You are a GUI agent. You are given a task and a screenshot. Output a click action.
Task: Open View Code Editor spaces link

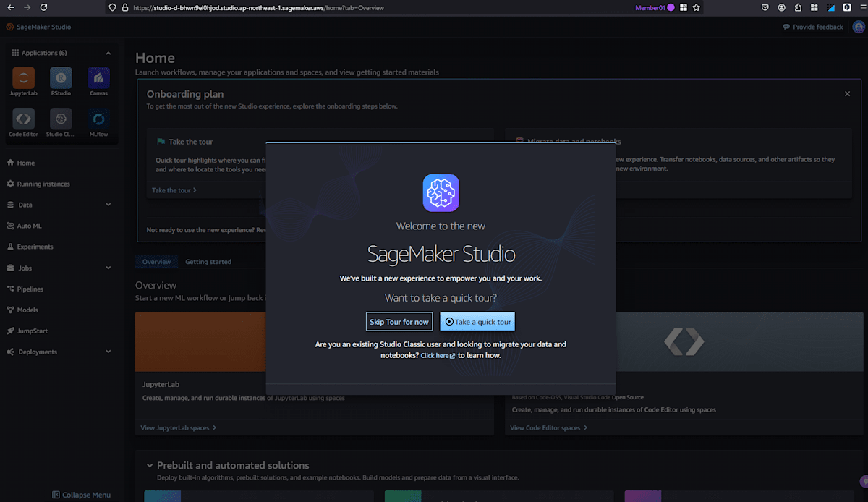[x=548, y=427]
